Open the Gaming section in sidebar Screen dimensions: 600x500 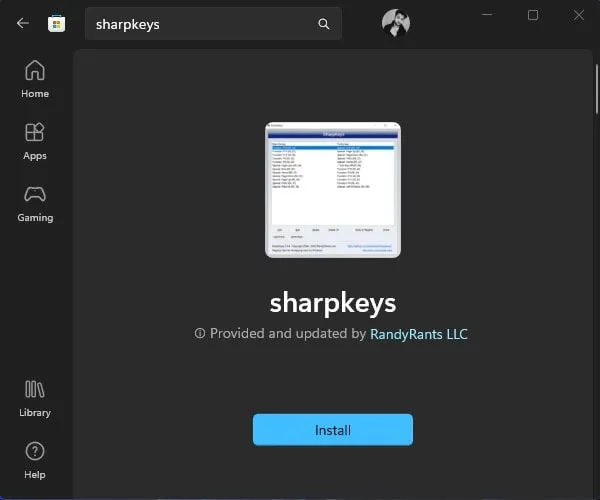point(35,204)
